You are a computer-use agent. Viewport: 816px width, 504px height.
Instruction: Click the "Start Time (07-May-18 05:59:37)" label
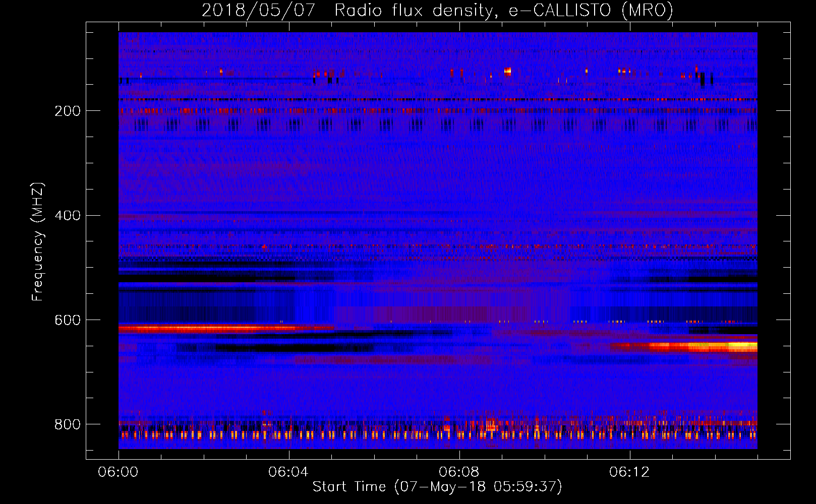(437, 486)
